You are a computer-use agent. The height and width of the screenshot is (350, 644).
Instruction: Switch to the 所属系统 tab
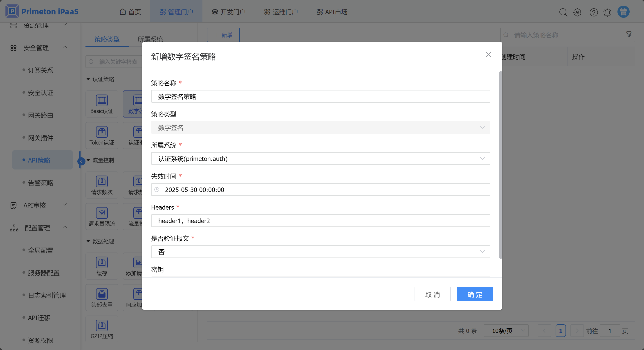150,39
